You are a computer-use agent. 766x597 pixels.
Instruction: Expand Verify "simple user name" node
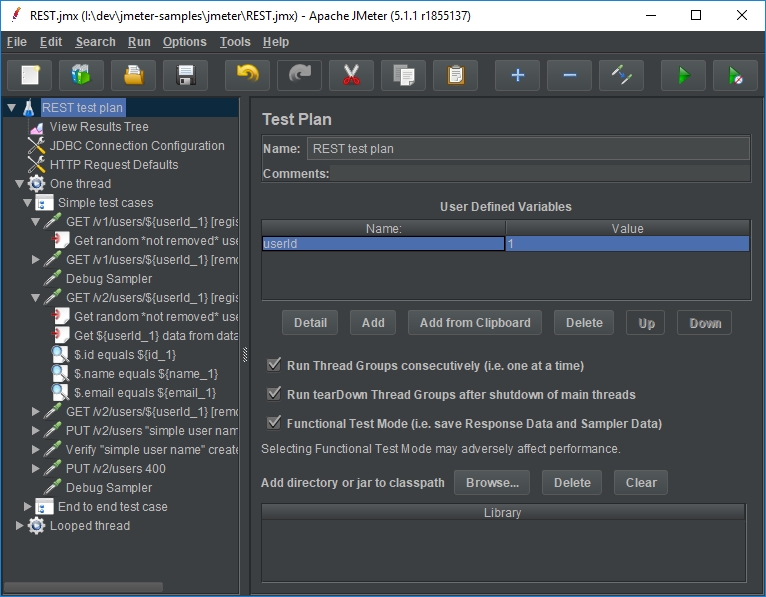tap(36, 449)
